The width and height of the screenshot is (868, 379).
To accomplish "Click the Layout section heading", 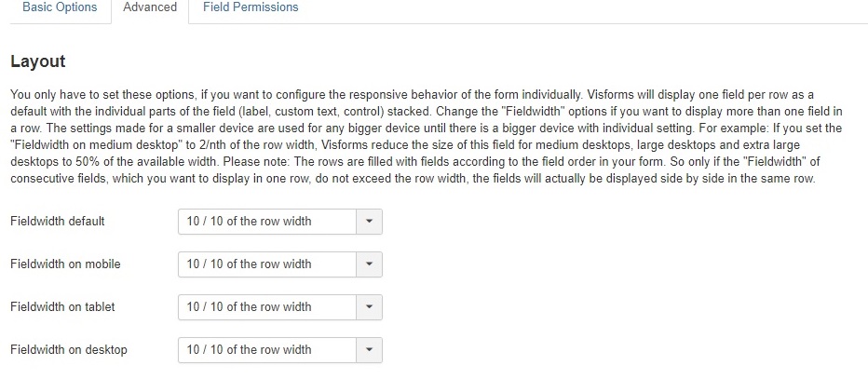I will [x=38, y=62].
